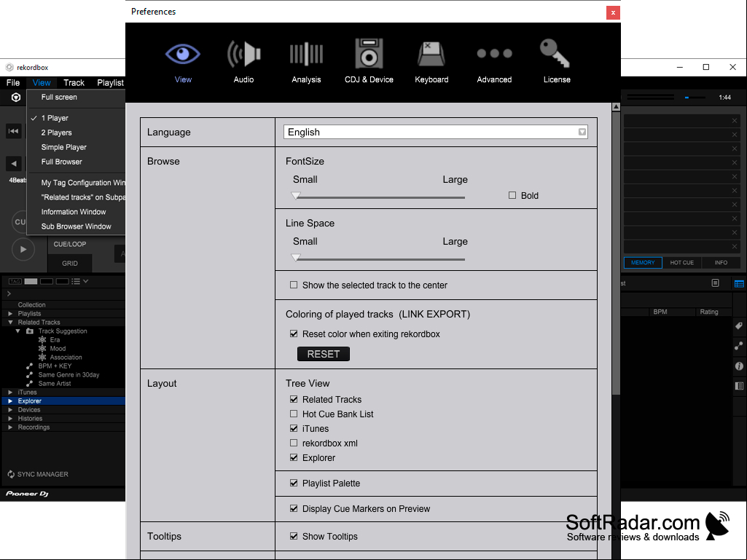Adjust the Line Space slider handle
Screen dimensions: 747x560
(x=296, y=258)
